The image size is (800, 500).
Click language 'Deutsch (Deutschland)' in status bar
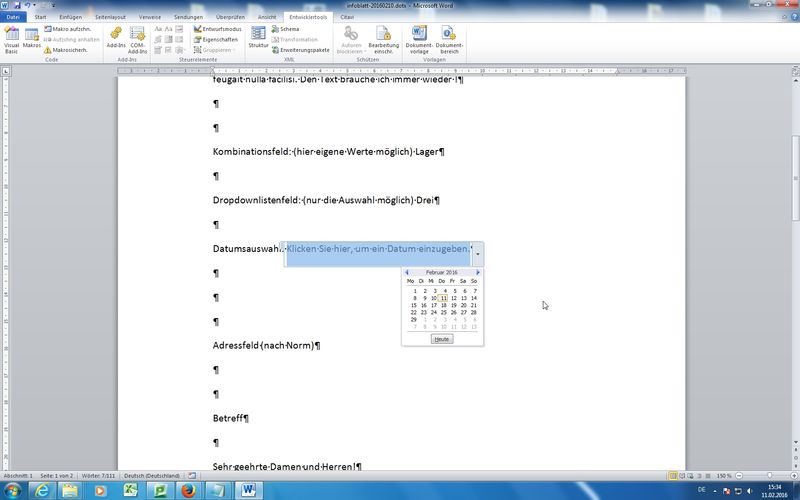pyautogui.click(x=152, y=476)
